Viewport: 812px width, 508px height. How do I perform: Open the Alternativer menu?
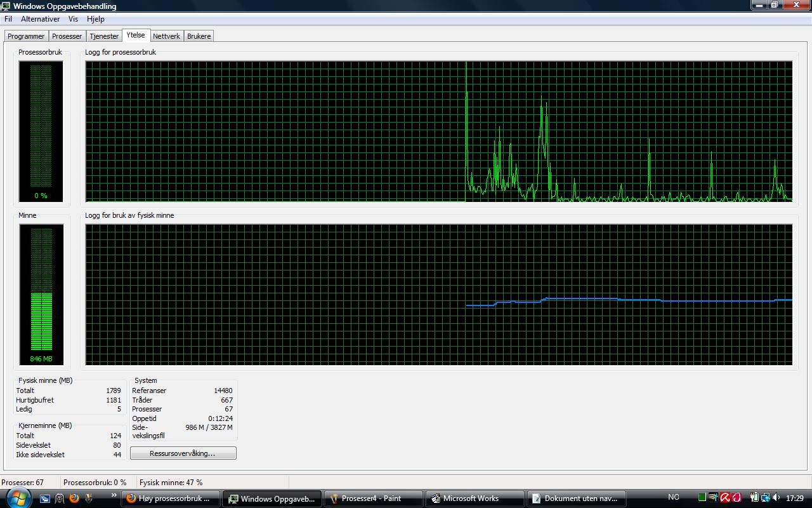(40, 19)
